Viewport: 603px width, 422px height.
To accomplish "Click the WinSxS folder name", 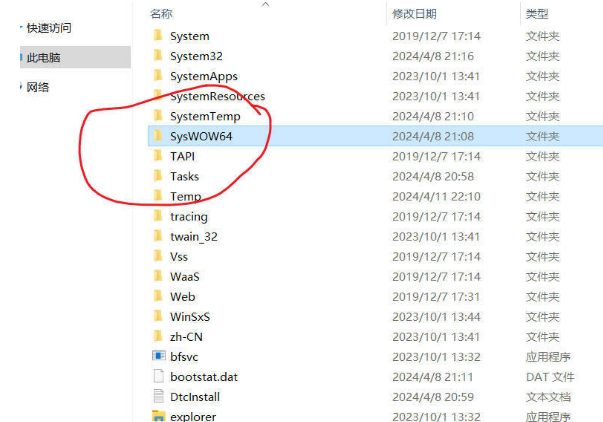I will (190, 317).
